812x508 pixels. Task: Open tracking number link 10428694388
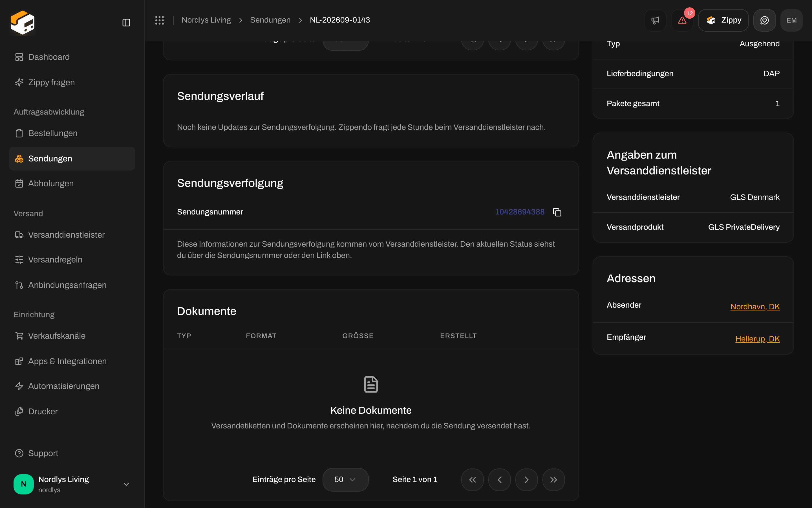[x=520, y=212]
